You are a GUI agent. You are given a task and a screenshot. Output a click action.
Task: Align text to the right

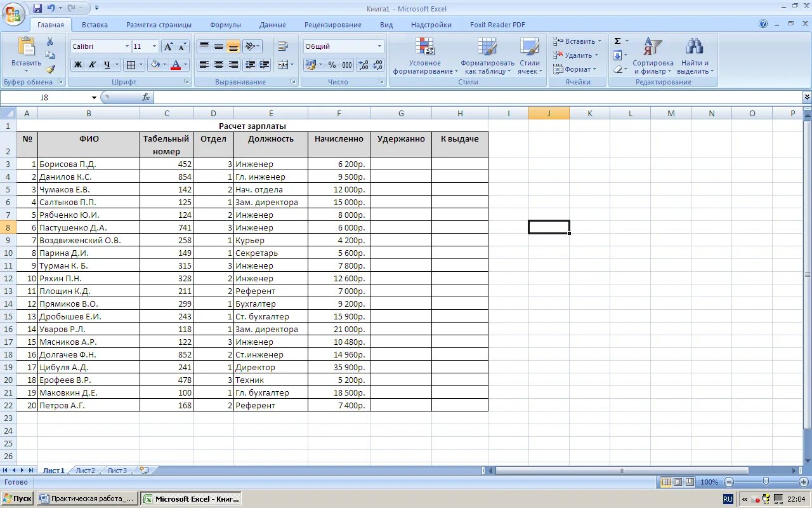click(233, 65)
